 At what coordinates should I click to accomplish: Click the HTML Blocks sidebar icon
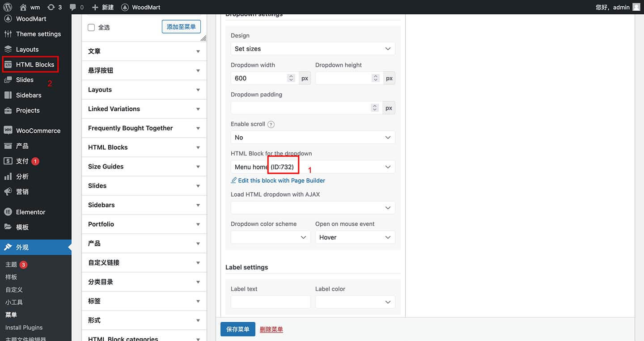8,64
